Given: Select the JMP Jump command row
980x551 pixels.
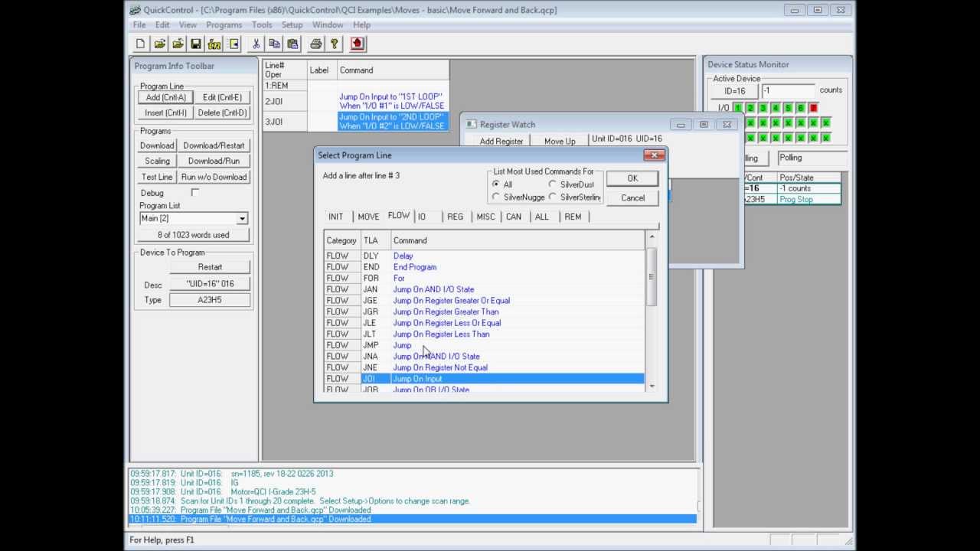Looking at the screenshot, I should click(x=484, y=345).
